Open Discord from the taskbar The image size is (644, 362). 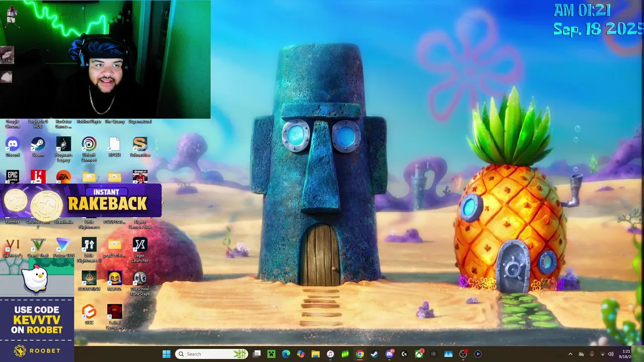click(x=389, y=354)
